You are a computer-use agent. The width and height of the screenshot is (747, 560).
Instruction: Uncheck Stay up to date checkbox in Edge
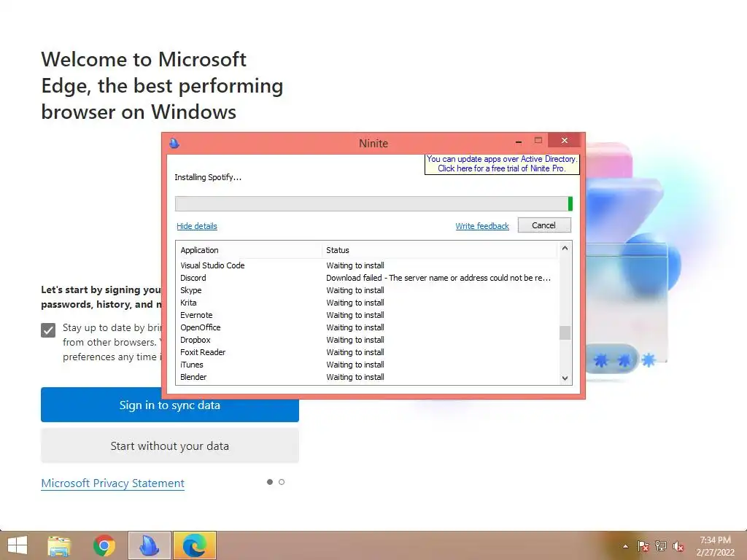point(48,330)
